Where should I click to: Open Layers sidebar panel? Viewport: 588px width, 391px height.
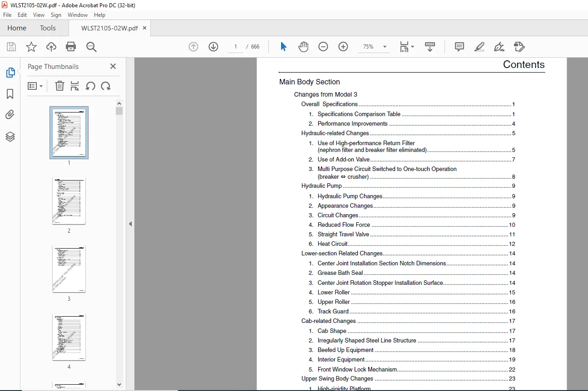tap(10, 137)
